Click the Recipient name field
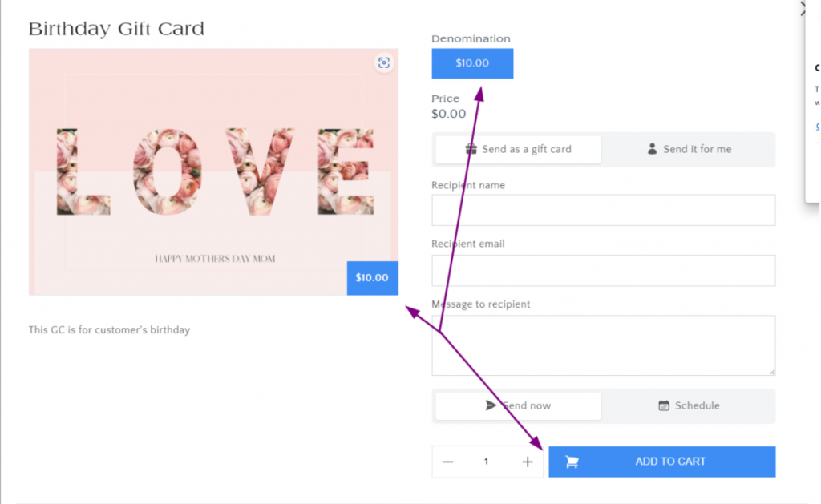The height and width of the screenshot is (504, 821). [x=603, y=210]
